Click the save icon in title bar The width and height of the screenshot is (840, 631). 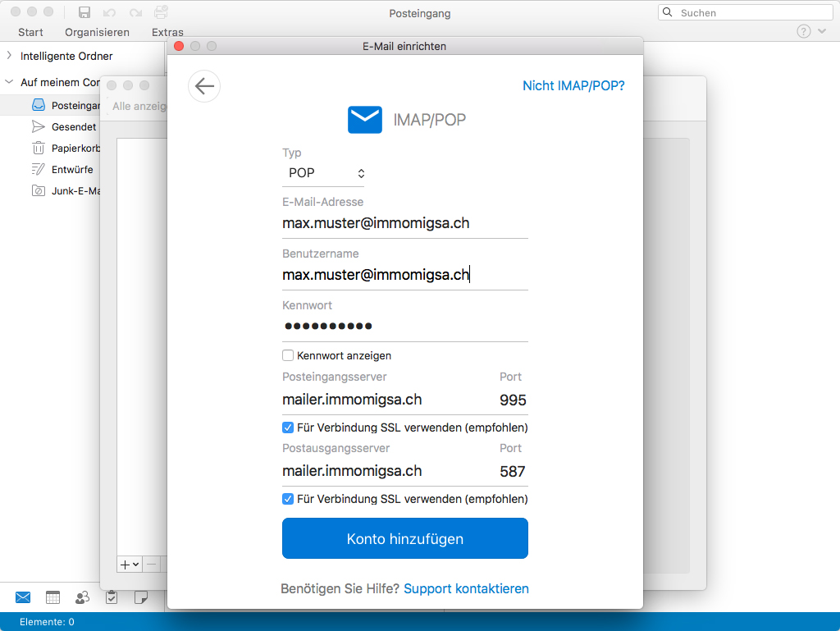tap(84, 12)
